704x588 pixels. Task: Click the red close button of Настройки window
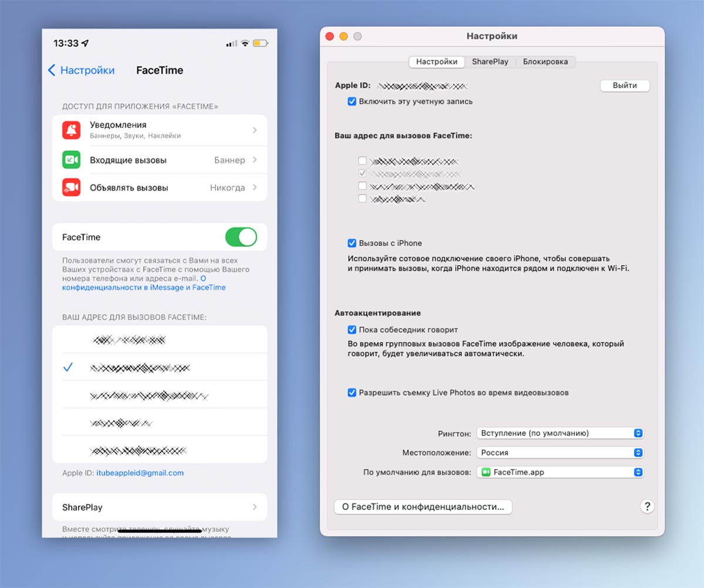click(x=330, y=36)
